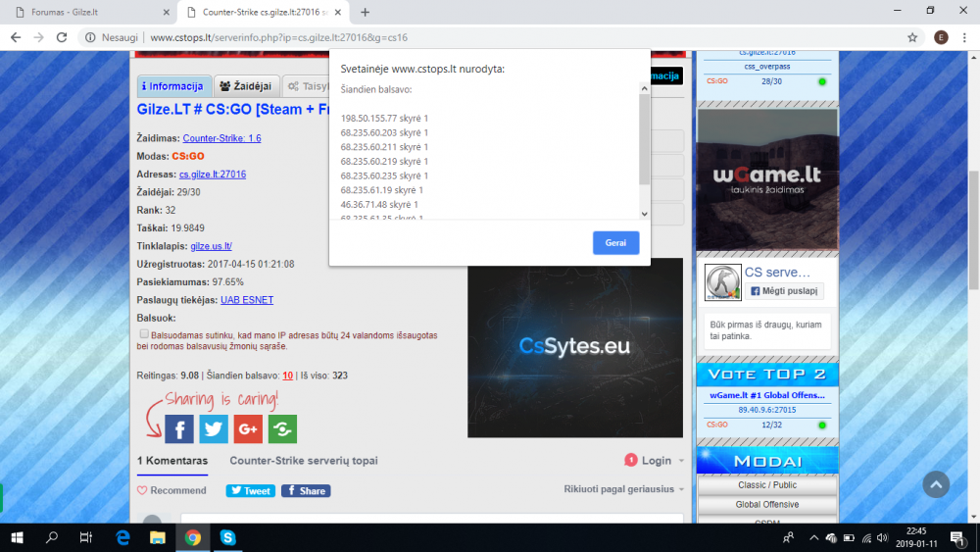Open volume control in system tray
The image size is (980, 552).
pyautogui.click(x=883, y=537)
